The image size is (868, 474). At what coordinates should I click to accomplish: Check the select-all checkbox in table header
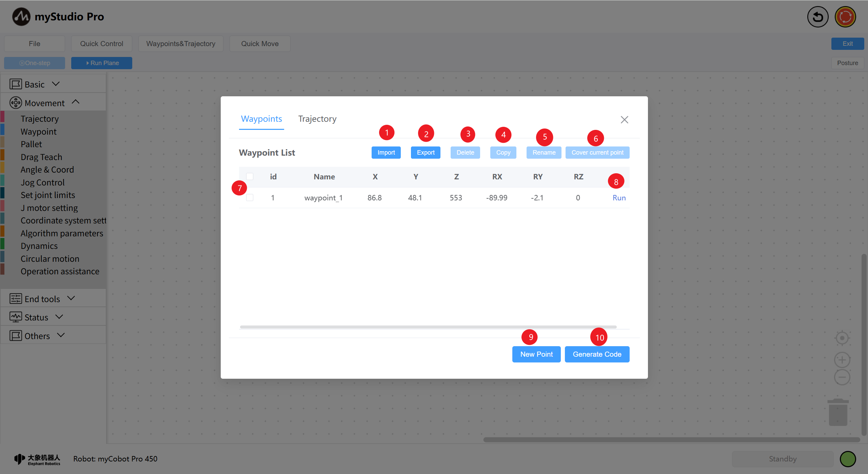(250, 177)
